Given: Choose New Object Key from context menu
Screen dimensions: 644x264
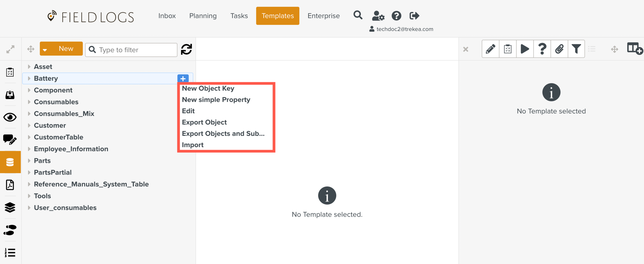Looking at the screenshot, I should 208,89.
